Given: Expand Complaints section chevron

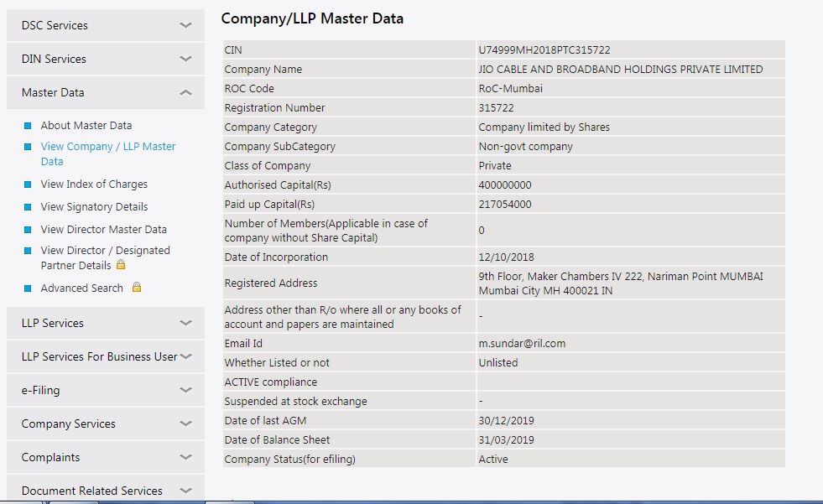Looking at the screenshot, I should click(185, 457).
